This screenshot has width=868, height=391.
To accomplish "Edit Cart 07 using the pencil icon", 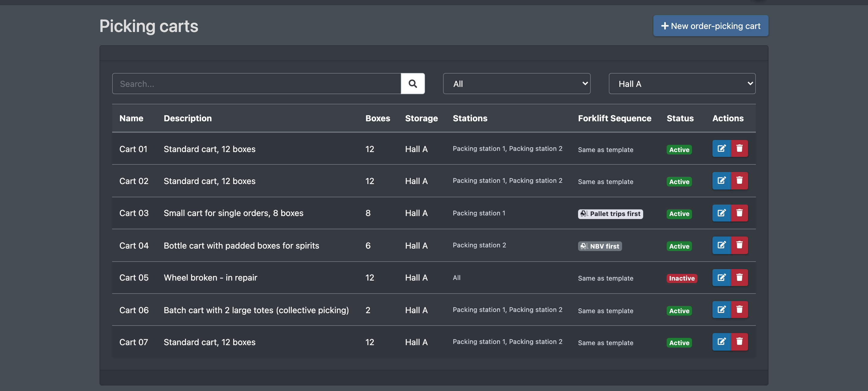I will click(722, 342).
